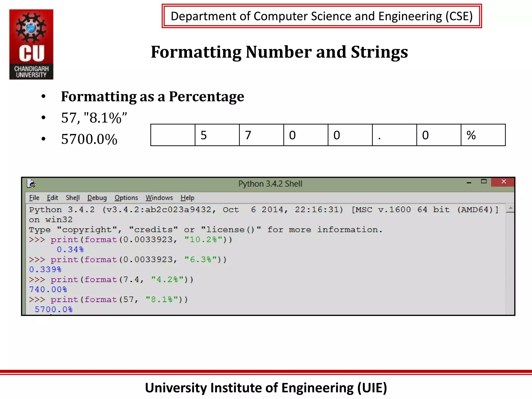Screen dimensions: 532x399
Task: Click the empty first table cell
Action: (173, 135)
